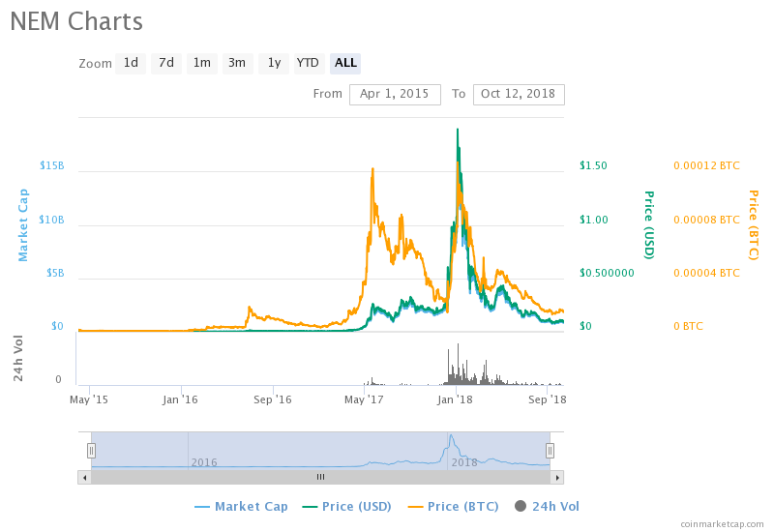Set zoom range to 1d

[131, 64]
